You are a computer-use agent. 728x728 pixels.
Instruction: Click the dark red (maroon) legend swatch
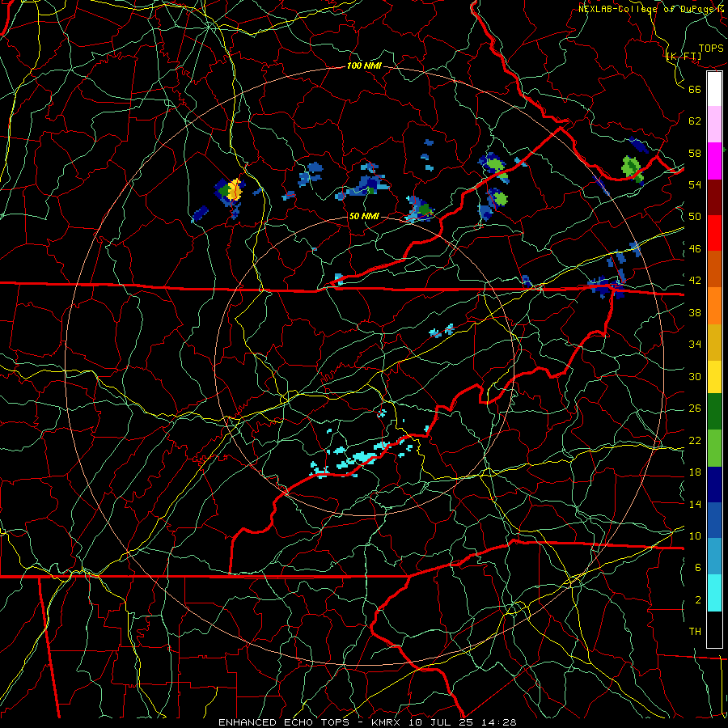[x=714, y=197]
